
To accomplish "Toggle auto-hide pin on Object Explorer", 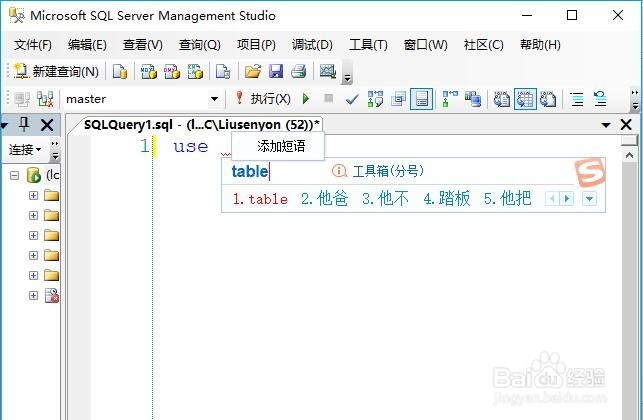I will 24,124.
